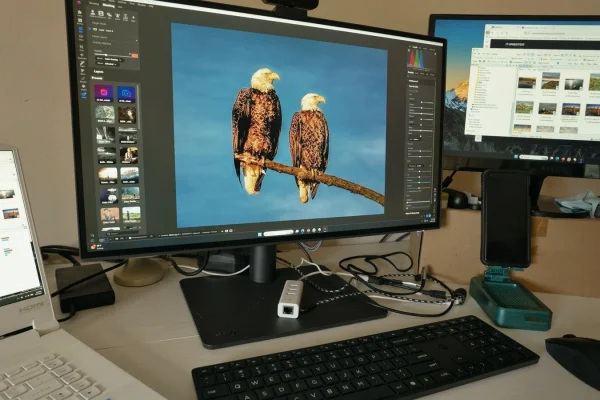This screenshot has width=600, height=400.
Task: Adjust the slider beside the orange swatch
Action: click(113, 55)
